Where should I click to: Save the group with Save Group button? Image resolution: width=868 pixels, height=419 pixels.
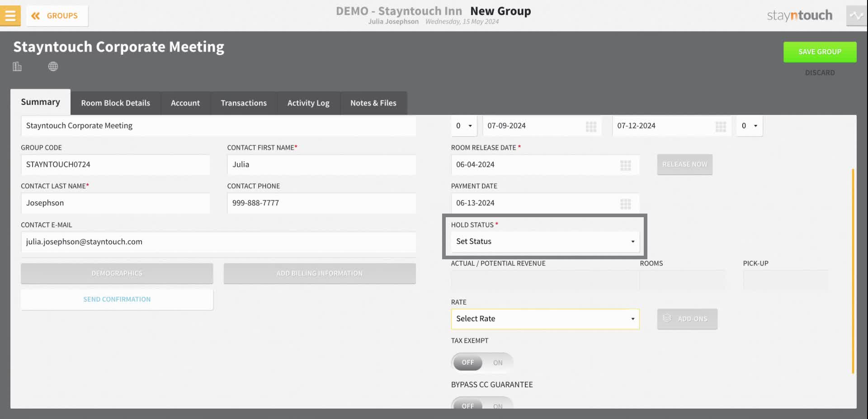point(820,52)
